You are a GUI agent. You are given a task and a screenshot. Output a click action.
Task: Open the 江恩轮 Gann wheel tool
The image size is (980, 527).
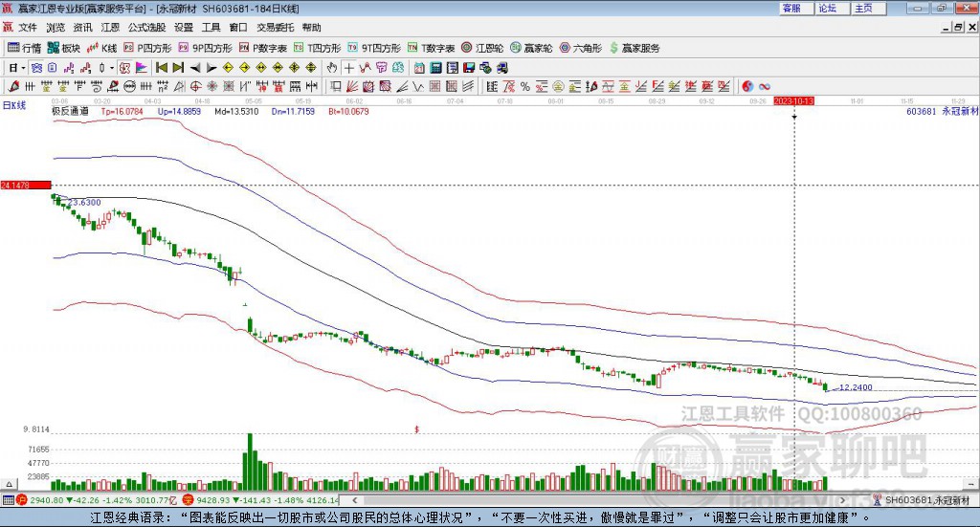click(483, 48)
